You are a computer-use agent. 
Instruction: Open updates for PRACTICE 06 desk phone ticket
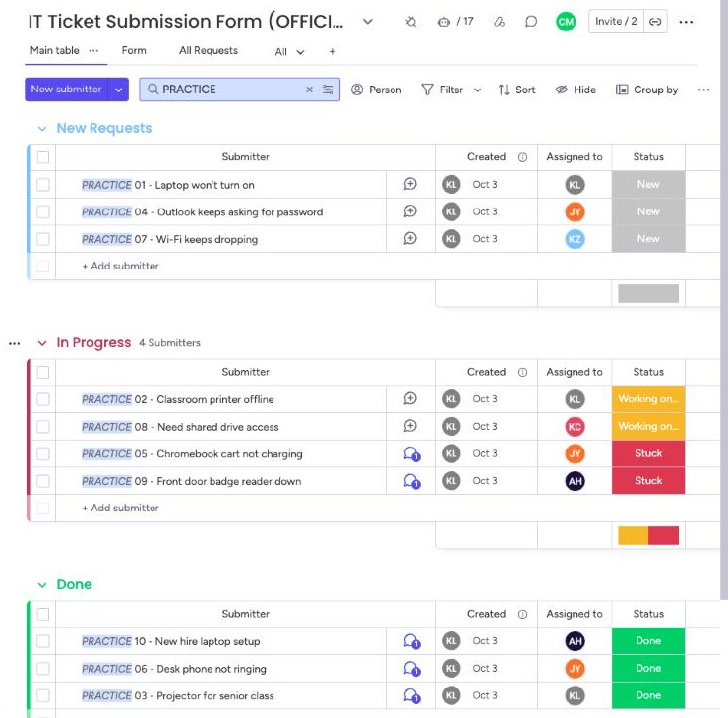coord(412,669)
